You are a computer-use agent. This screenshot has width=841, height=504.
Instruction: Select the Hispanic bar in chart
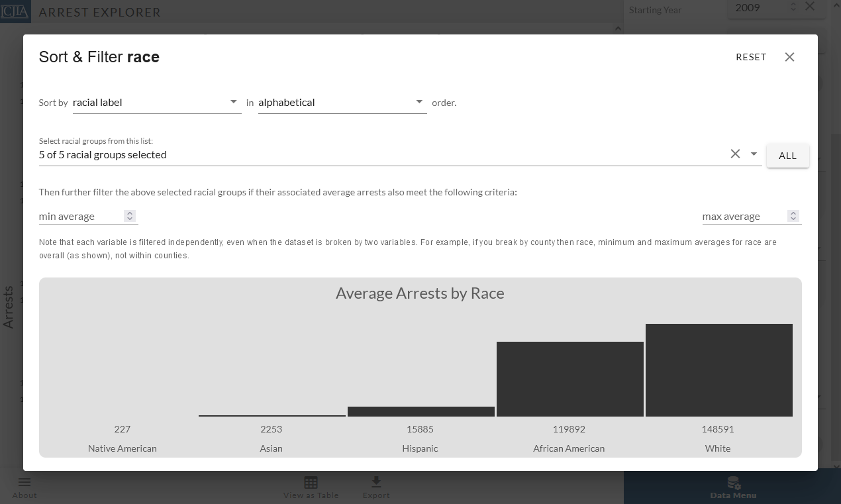420,411
